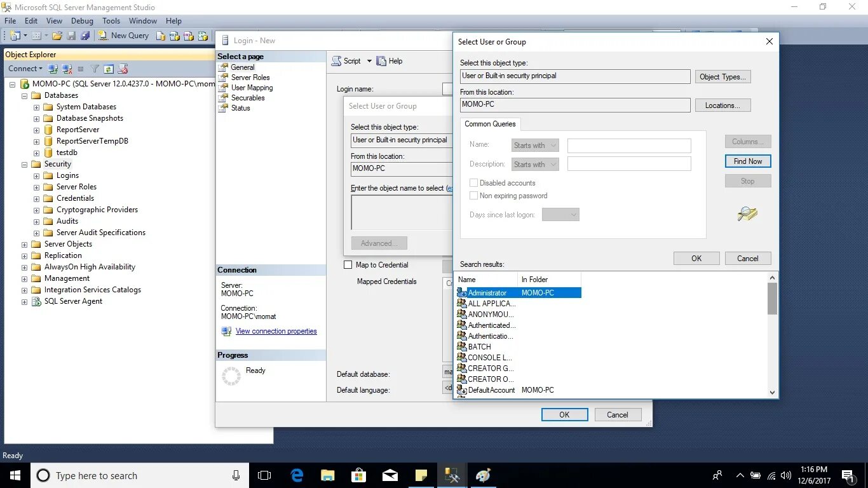Open the Edit menu
Viewport: 868px width, 488px height.
(x=31, y=21)
